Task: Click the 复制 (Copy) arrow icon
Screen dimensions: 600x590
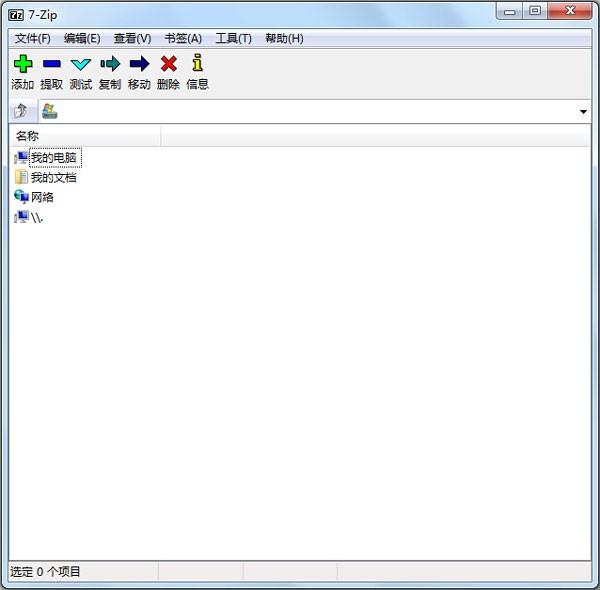Action: point(110,64)
